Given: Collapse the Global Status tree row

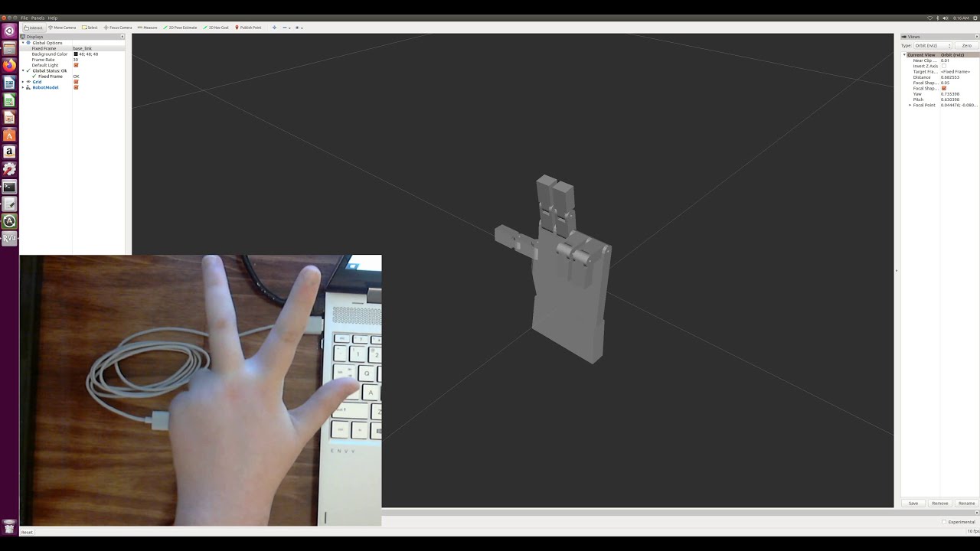Looking at the screenshot, I should (23, 70).
